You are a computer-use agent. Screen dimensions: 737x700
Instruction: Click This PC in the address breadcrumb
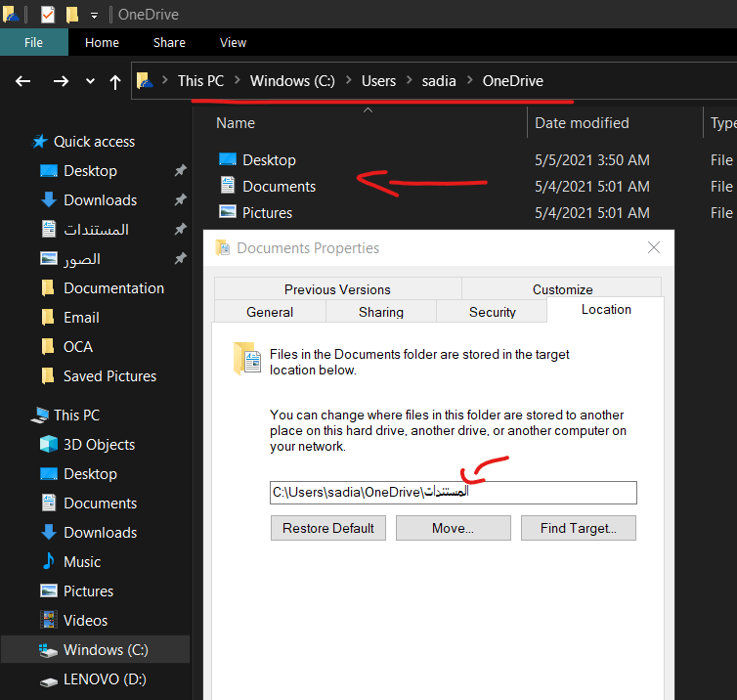pyautogui.click(x=200, y=81)
